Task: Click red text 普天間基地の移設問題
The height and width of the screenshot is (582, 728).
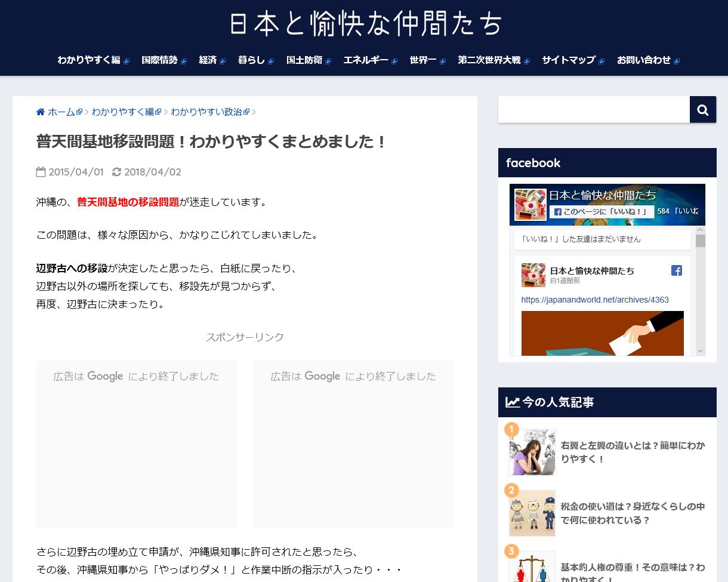Action: point(128,202)
